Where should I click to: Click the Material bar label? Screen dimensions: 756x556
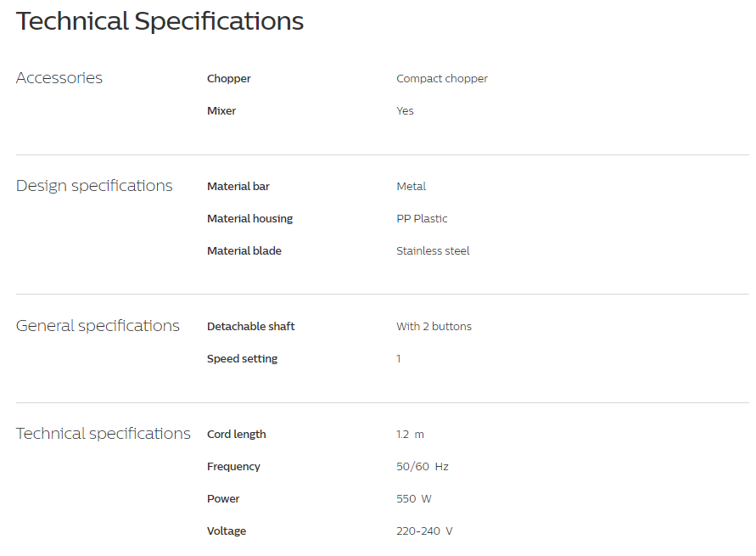point(238,187)
